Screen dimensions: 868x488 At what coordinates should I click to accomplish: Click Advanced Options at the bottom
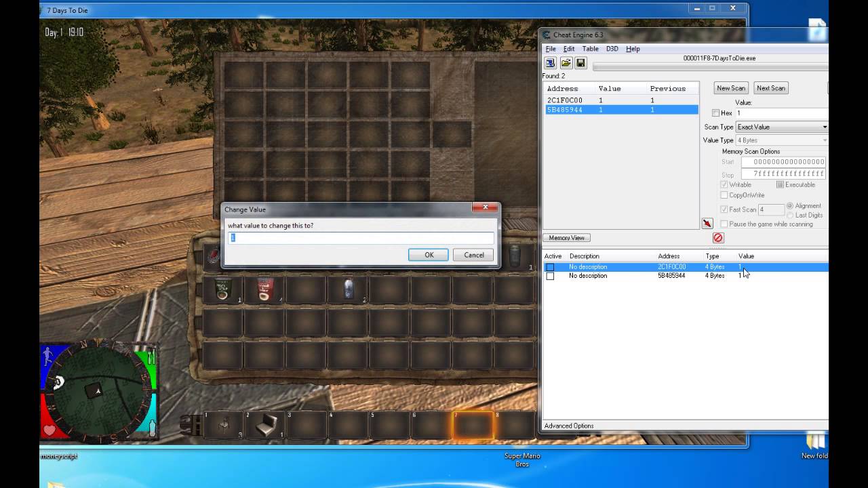tap(569, 426)
